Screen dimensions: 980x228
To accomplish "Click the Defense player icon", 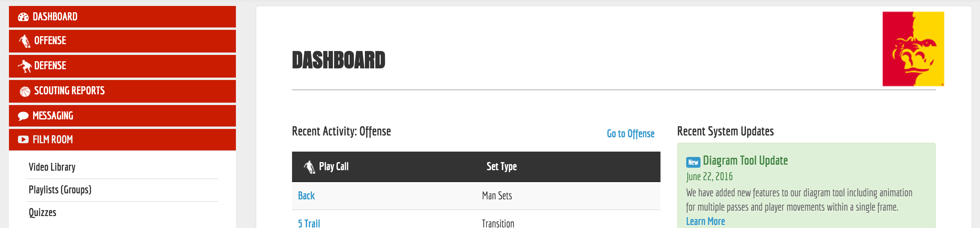I will point(25,66).
